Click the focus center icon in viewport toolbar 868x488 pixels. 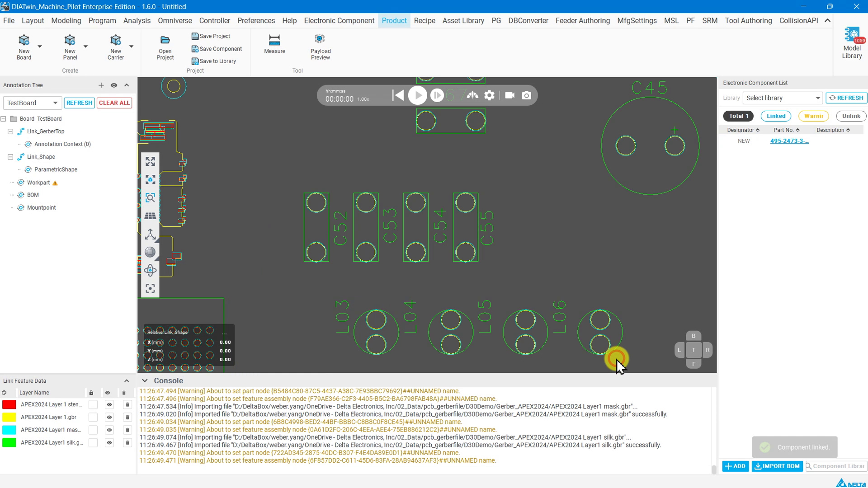[150, 288]
